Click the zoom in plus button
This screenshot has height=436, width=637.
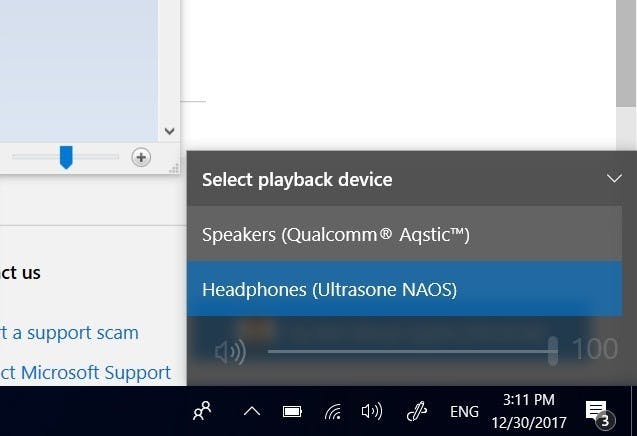coord(141,157)
